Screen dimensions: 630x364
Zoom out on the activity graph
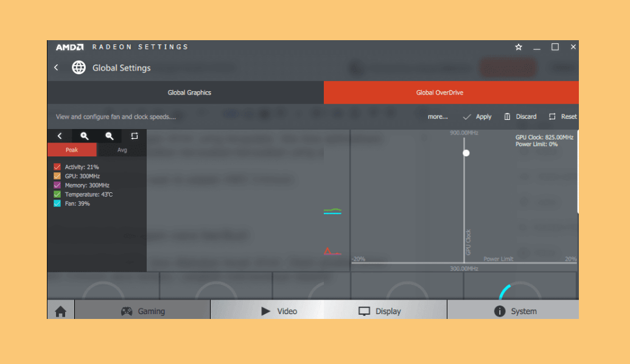[x=110, y=136]
